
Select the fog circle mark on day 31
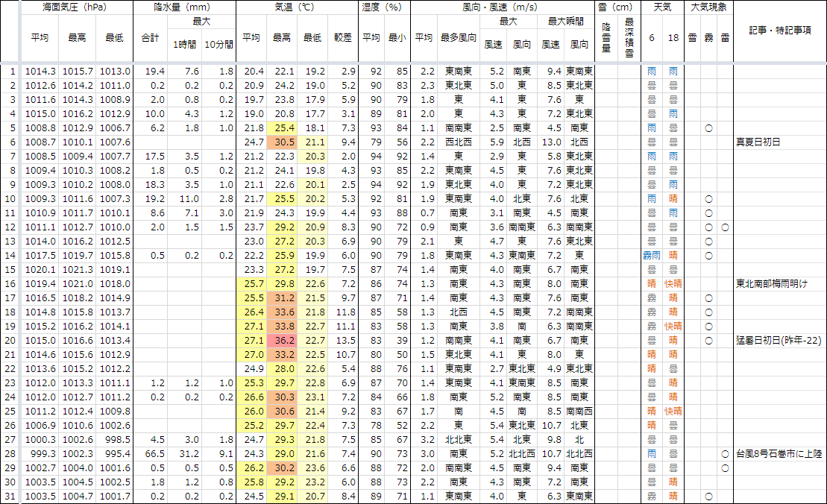[708, 496]
